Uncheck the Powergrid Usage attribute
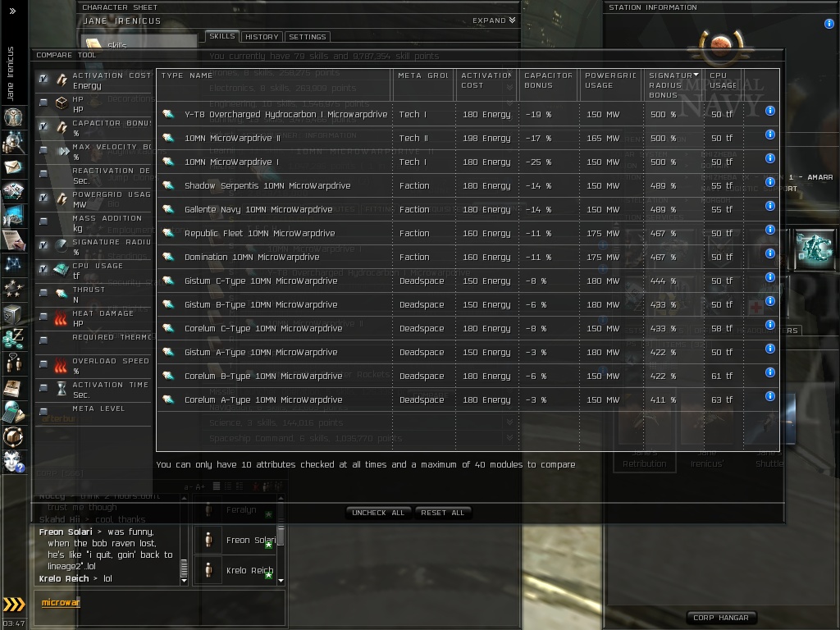The width and height of the screenshot is (840, 630). tap(43, 198)
